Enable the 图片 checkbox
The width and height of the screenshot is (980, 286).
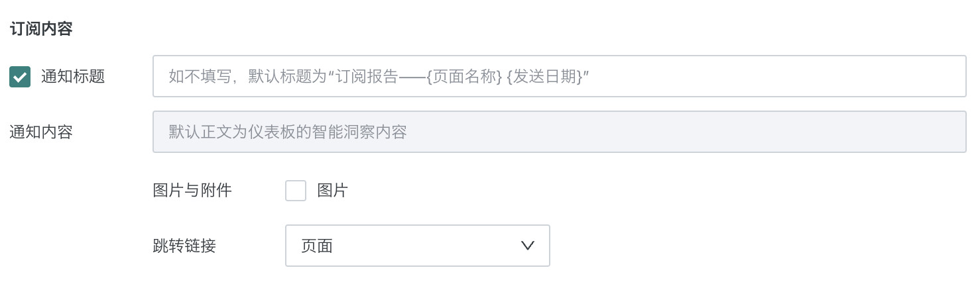(x=296, y=191)
